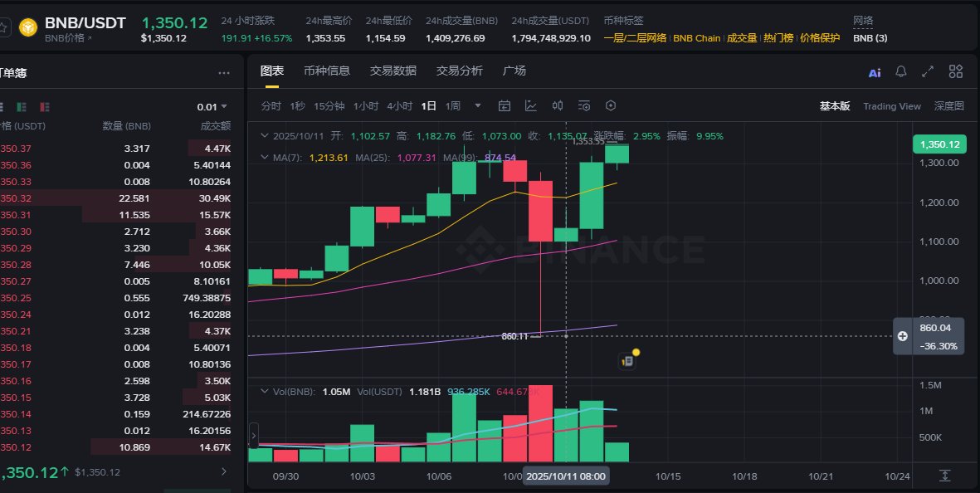Open the price alert bell icon

(x=900, y=71)
